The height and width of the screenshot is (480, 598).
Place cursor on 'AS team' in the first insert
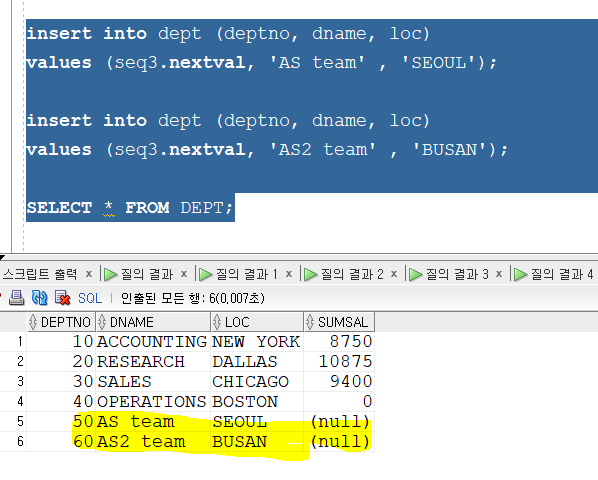[317, 63]
